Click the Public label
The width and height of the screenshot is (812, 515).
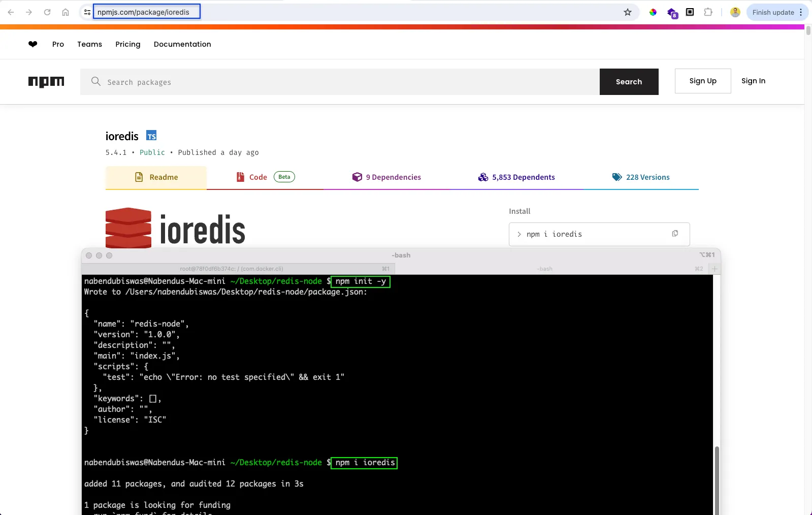click(152, 152)
